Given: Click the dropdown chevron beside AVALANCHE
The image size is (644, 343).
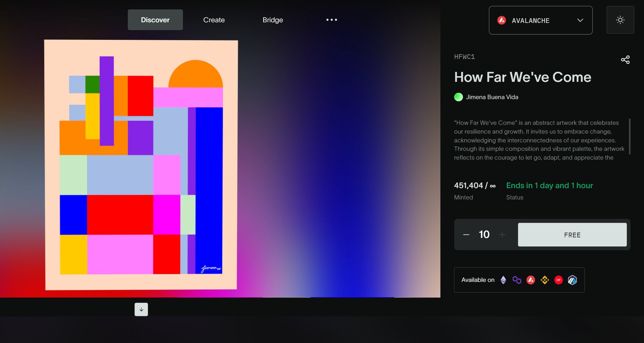Looking at the screenshot, I should click(x=580, y=20).
